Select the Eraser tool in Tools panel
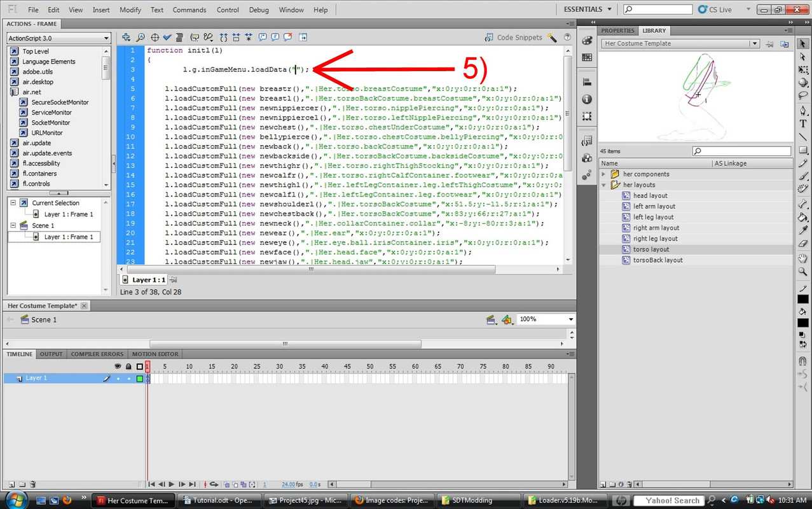This screenshot has width=812, height=509. pos(803,244)
